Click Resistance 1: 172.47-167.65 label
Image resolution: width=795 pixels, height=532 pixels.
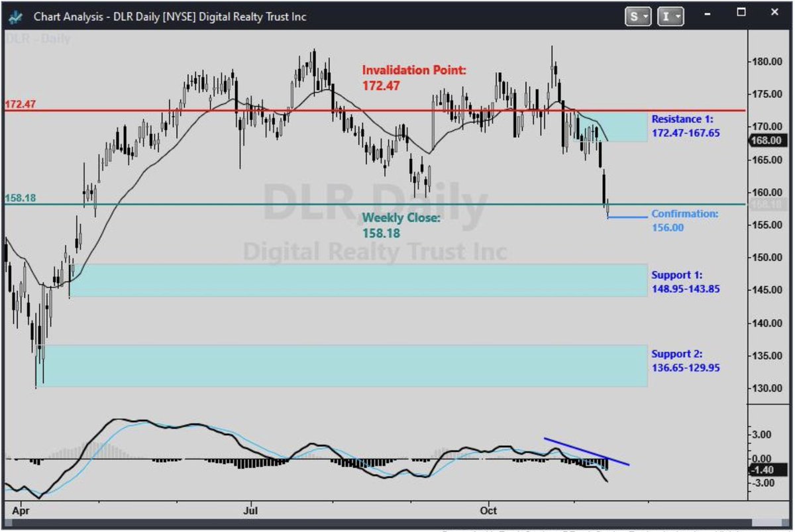(686, 126)
